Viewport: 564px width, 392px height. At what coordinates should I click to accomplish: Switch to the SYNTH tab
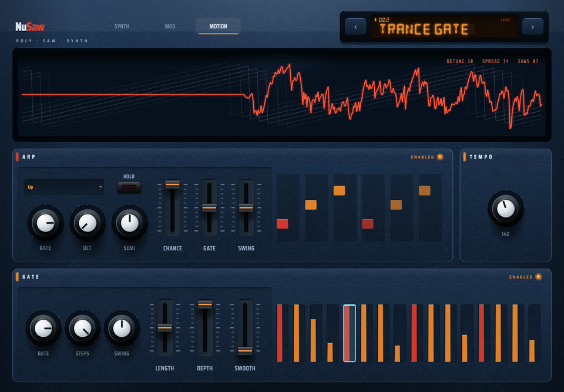pyautogui.click(x=122, y=26)
